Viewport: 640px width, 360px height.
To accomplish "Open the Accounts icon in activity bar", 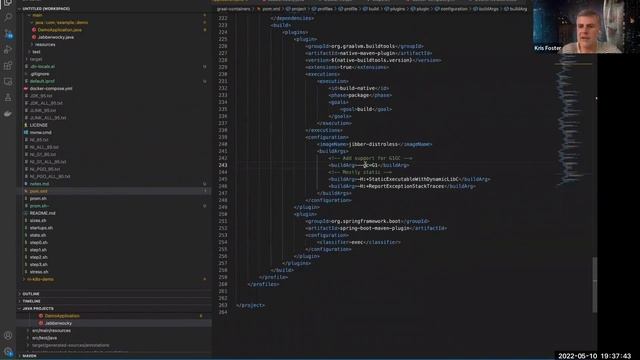I will pyautogui.click(x=8, y=336).
